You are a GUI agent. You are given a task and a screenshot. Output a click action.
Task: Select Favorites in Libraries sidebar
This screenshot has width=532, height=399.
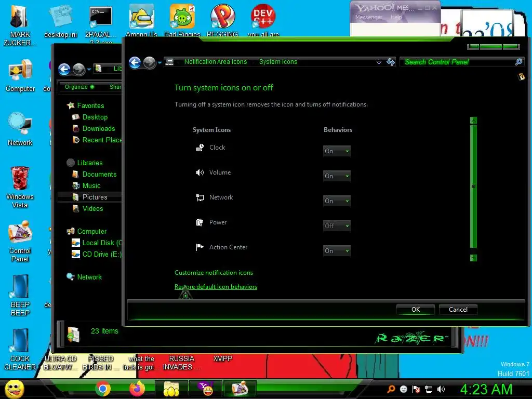tap(90, 105)
